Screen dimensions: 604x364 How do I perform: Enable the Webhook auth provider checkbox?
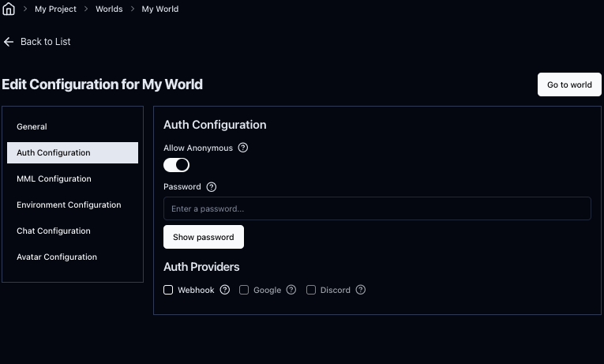[x=168, y=290]
